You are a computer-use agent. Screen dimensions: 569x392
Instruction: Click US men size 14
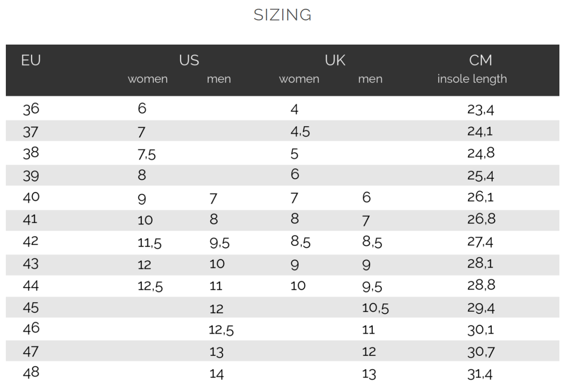(x=216, y=374)
